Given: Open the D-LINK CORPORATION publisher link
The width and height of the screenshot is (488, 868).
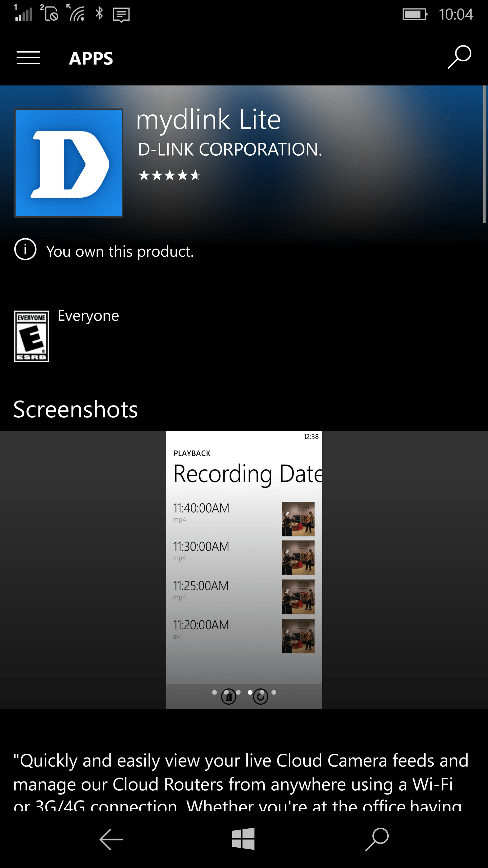Looking at the screenshot, I should (230, 149).
